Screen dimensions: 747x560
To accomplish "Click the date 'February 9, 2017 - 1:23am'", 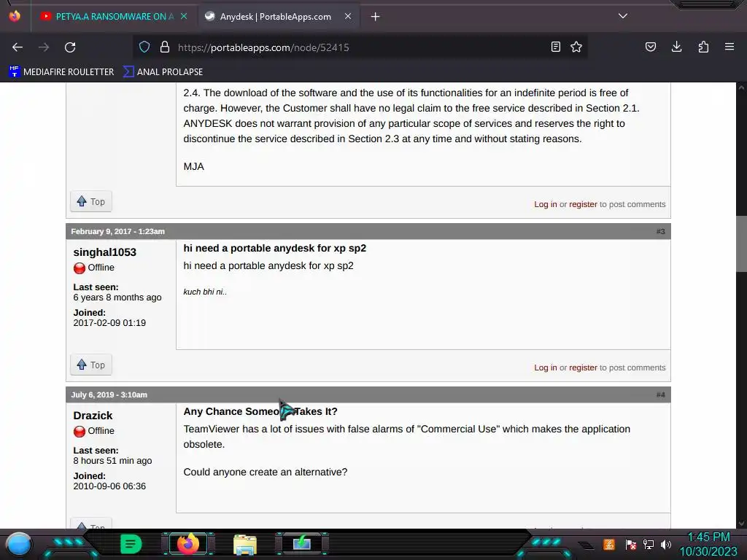I will 117,231.
